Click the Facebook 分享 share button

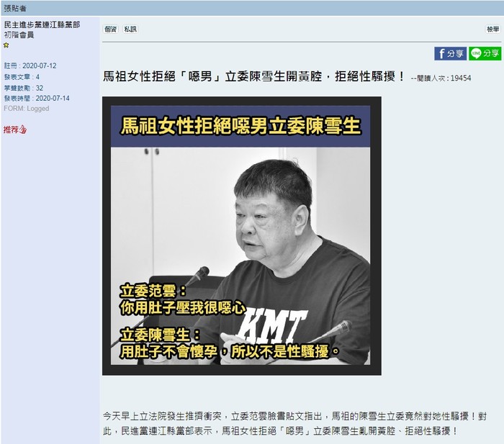point(450,53)
